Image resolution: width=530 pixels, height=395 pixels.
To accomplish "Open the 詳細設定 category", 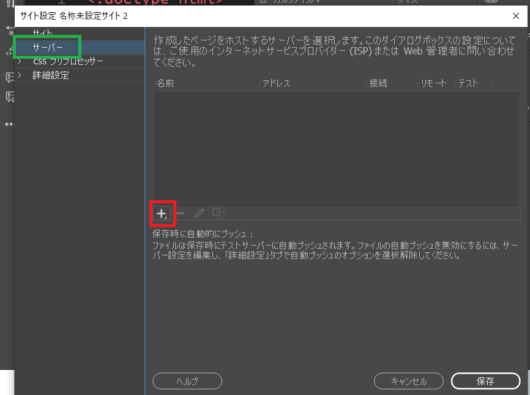I will pos(51,75).
